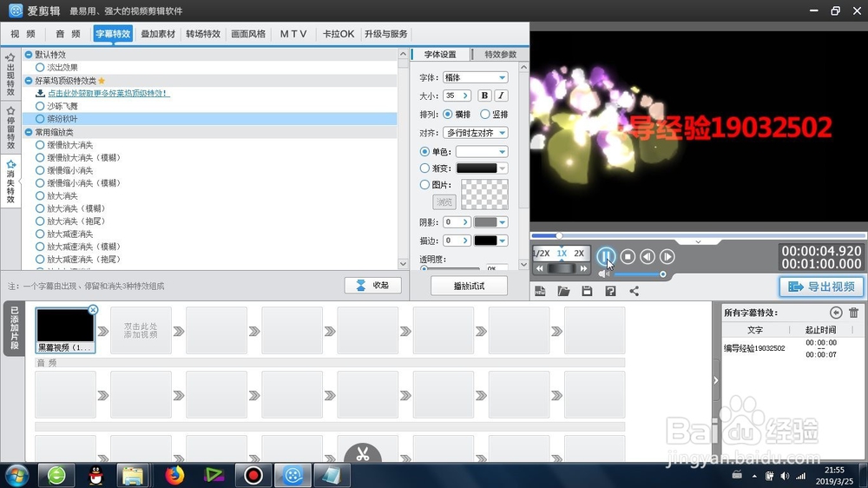This screenshot has width=868, height=488.
Task: Click the volume slider handle
Action: point(662,274)
